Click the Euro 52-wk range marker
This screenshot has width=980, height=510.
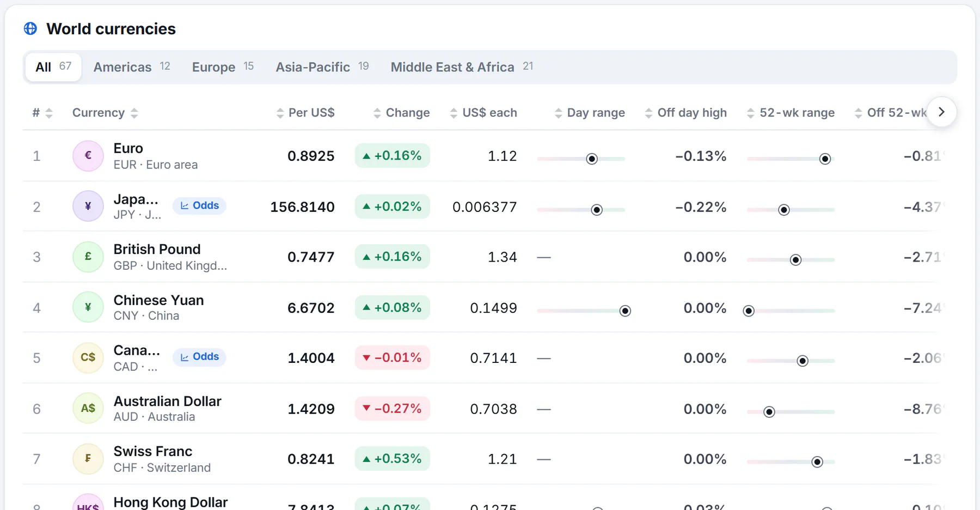825,159
